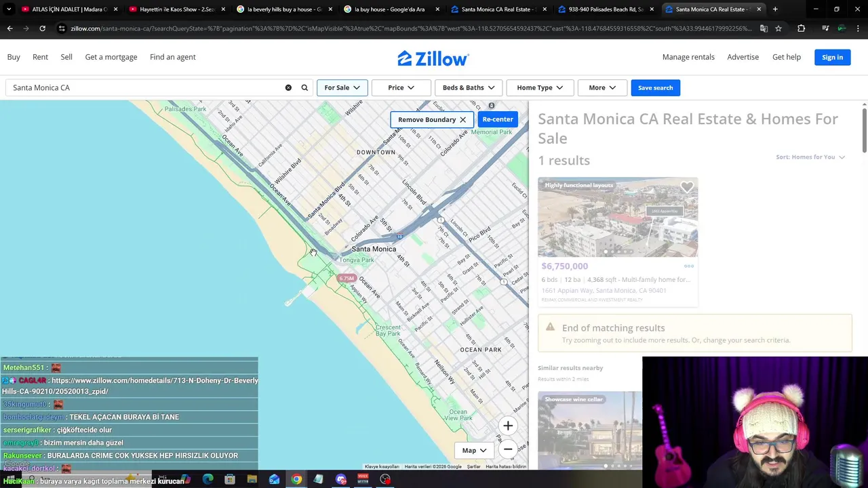Click the $6,750,000 listing price

point(564,266)
